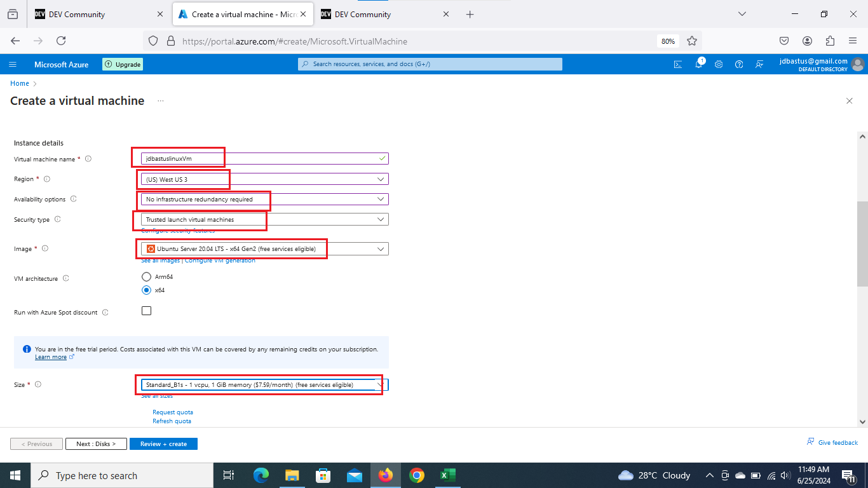Switch to the second DEV Community tab
This screenshot has width=868, height=488.
pyautogui.click(x=385, y=14)
